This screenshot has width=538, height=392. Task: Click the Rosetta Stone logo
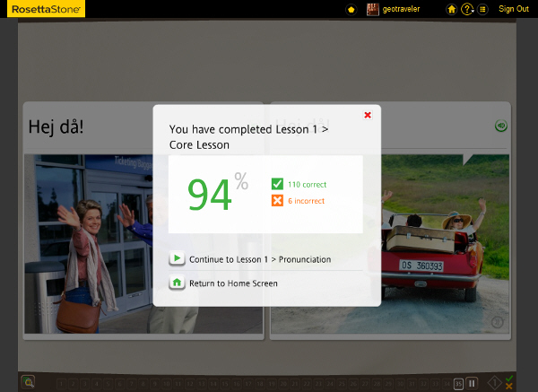46,9
